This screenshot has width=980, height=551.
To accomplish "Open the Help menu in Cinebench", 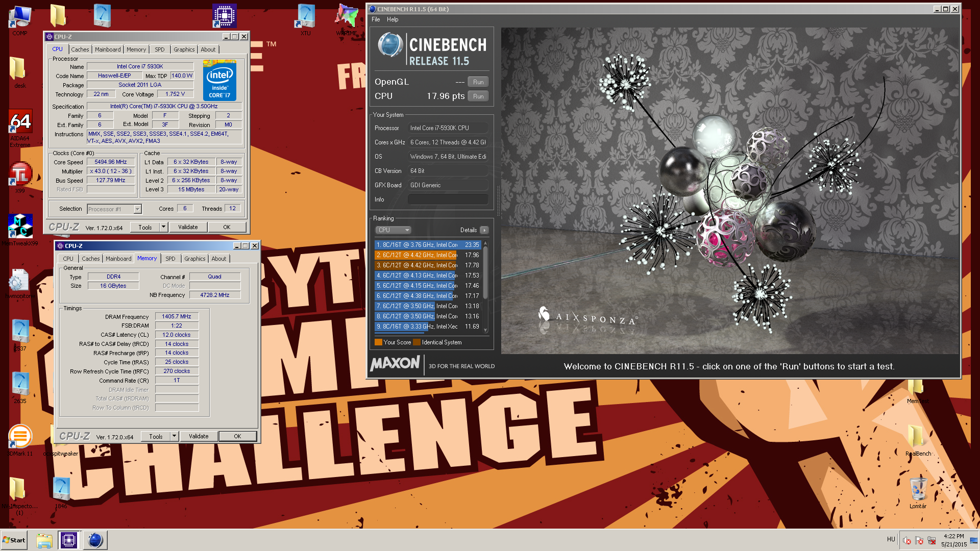I will 393,19.
